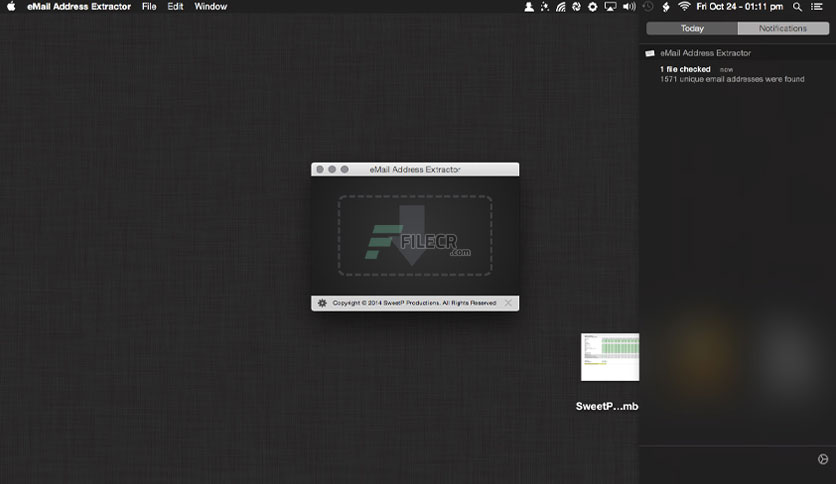Click the eMail Address Extractor notification header
836x484 pixels.
pyautogui.click(x=705, y=53)
